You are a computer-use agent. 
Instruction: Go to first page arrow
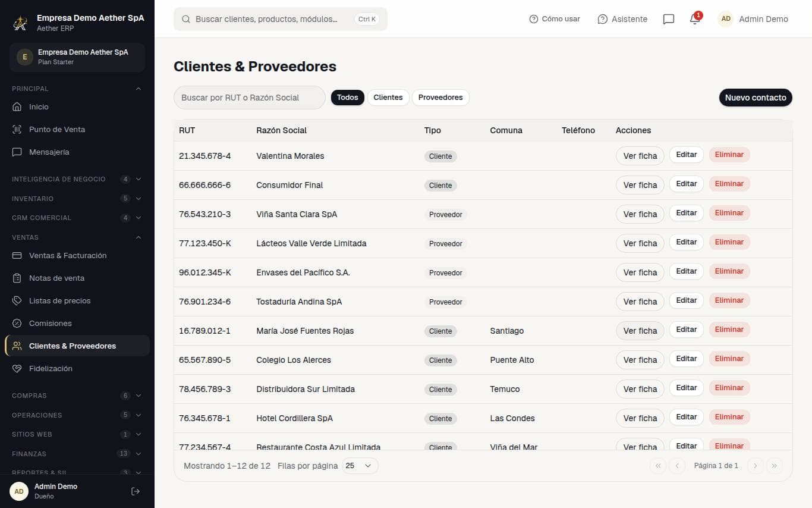[658, 466]
